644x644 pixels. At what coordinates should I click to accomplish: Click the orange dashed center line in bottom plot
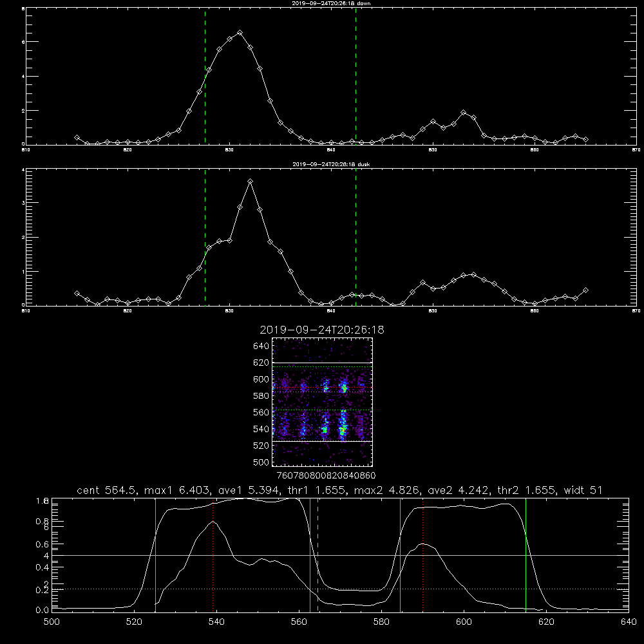(x=318, y=555)
